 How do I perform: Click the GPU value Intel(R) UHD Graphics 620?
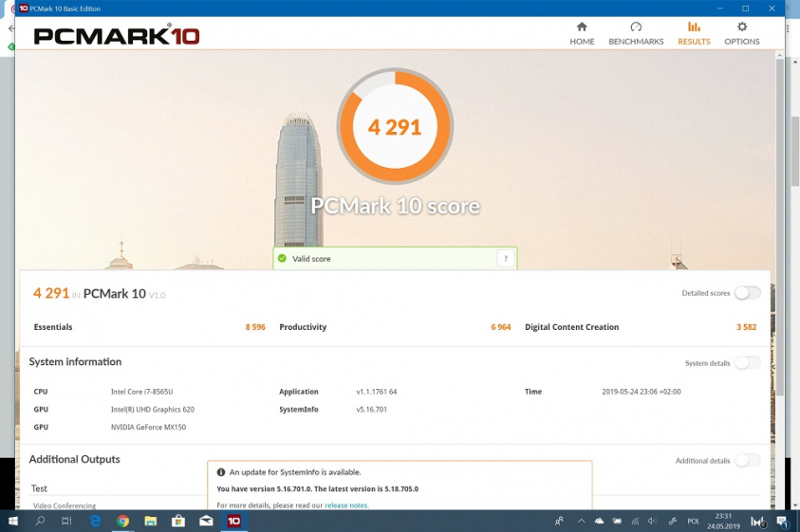pos(153,410)
